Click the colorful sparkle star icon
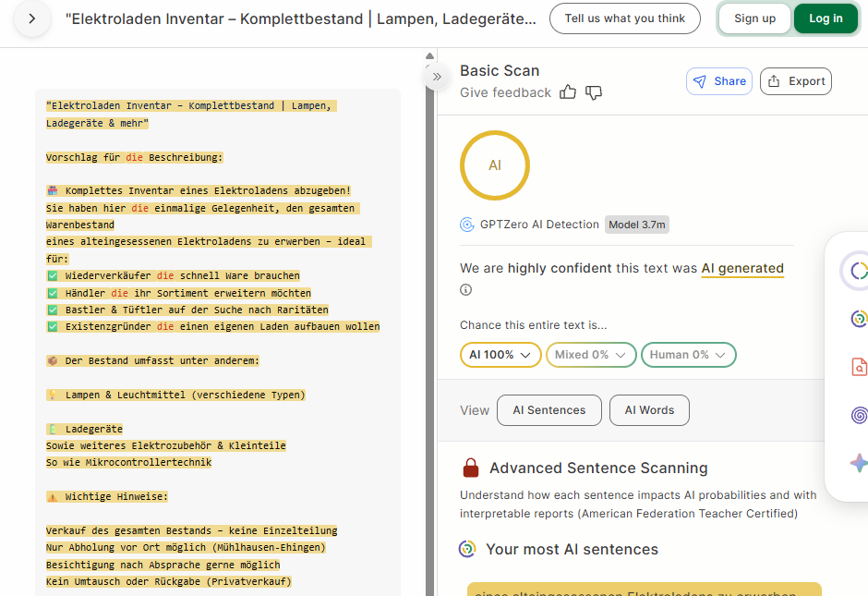The height and width of the screenshot is (596, 868). [x=859, y=464]
